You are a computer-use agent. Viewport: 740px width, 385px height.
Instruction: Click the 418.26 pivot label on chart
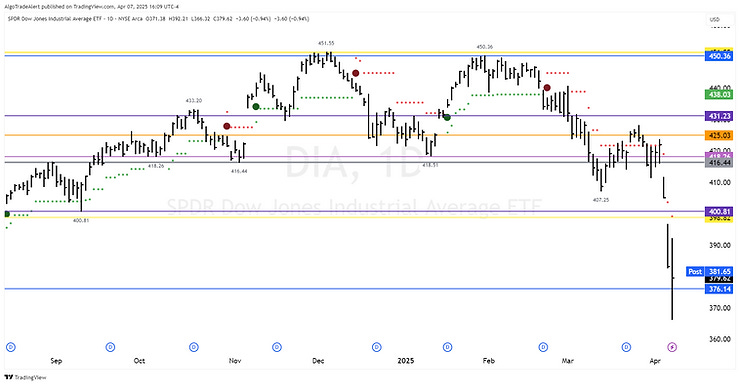156,166
